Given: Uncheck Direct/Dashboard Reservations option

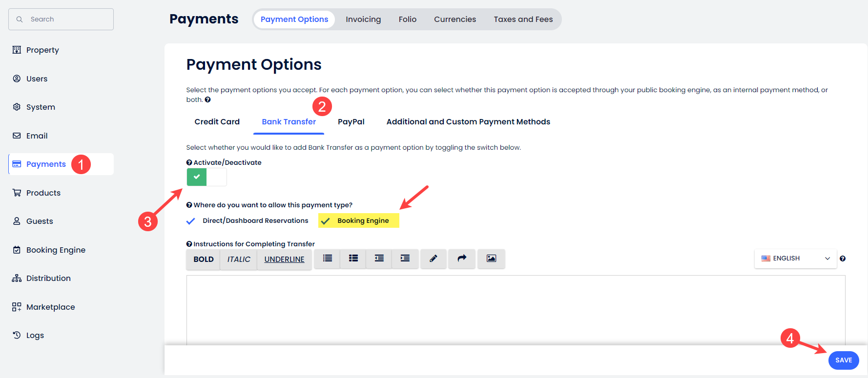Looking at the screenshot, I should tap(191, 221).
